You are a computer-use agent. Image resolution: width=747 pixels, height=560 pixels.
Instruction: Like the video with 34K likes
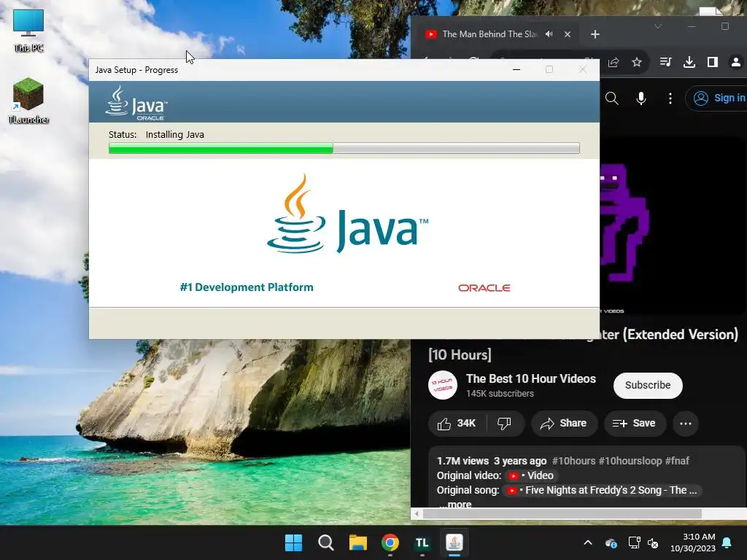[x=457, y=424]
